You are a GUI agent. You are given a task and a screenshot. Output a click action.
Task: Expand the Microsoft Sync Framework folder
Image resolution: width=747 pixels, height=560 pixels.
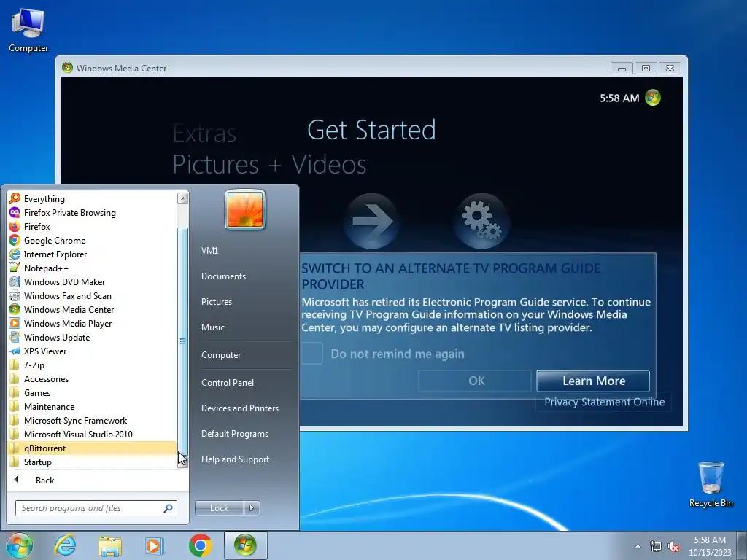point(91,421)
